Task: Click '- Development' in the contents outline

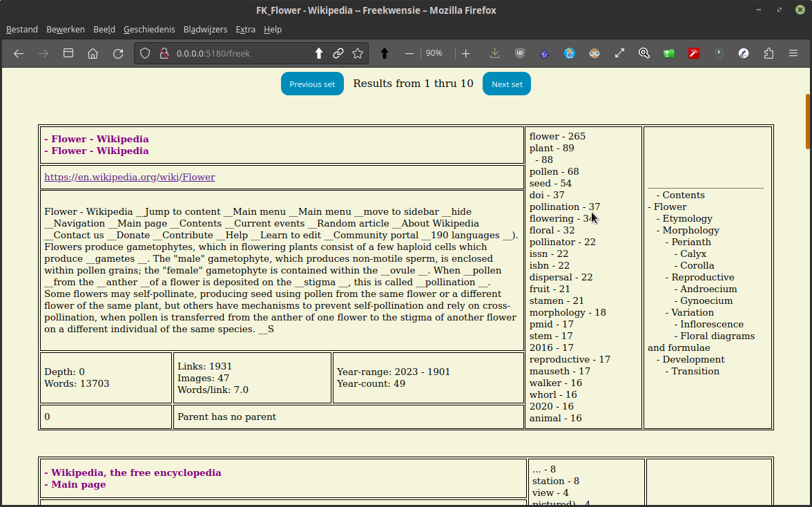Action: point(690,359)
